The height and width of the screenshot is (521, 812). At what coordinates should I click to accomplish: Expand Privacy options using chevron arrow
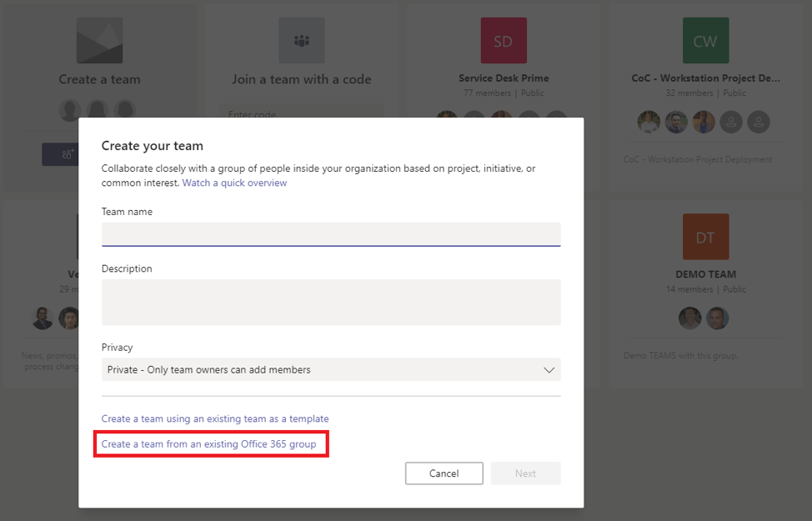point(549,369)
